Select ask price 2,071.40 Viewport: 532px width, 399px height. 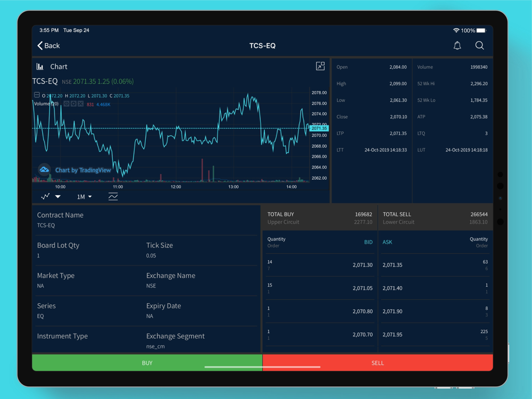click(393, 288)
